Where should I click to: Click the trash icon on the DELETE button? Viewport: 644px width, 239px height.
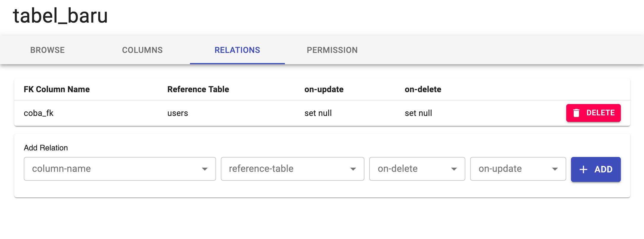576,113
